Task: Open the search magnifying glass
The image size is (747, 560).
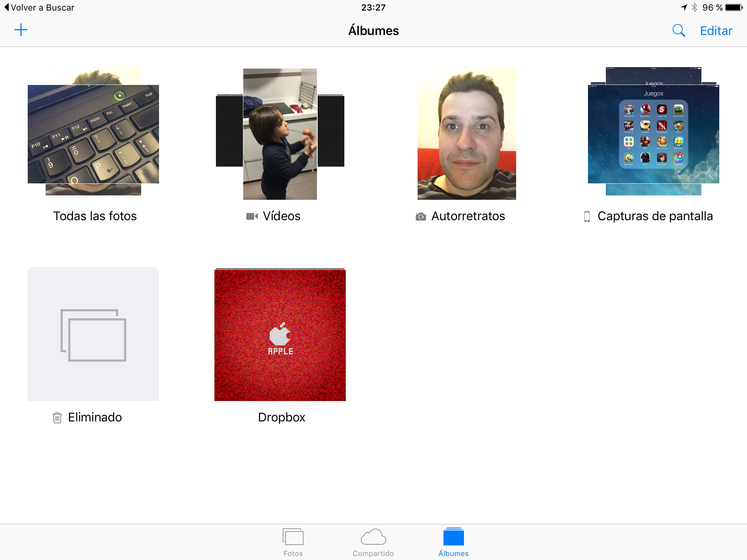Action: point(678,31)
